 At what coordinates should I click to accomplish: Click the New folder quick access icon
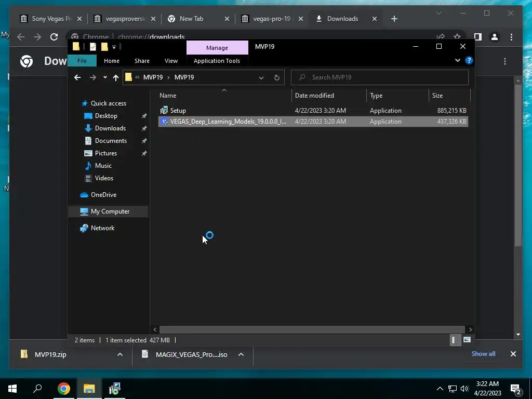point(104,47)
